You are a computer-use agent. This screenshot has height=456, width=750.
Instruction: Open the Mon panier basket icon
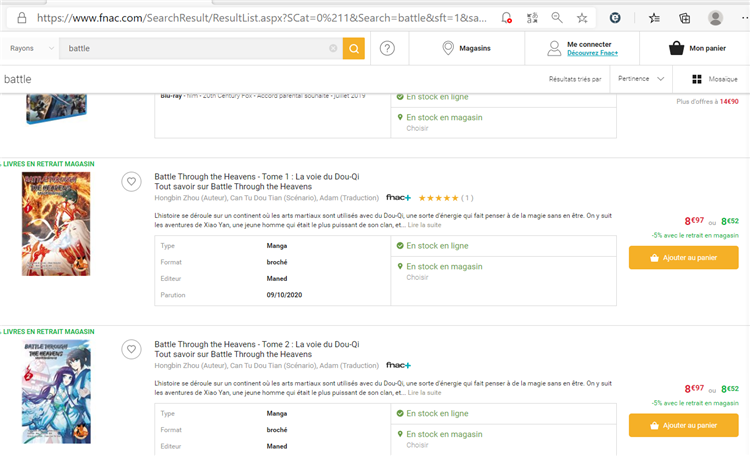(x=676, y=48)
